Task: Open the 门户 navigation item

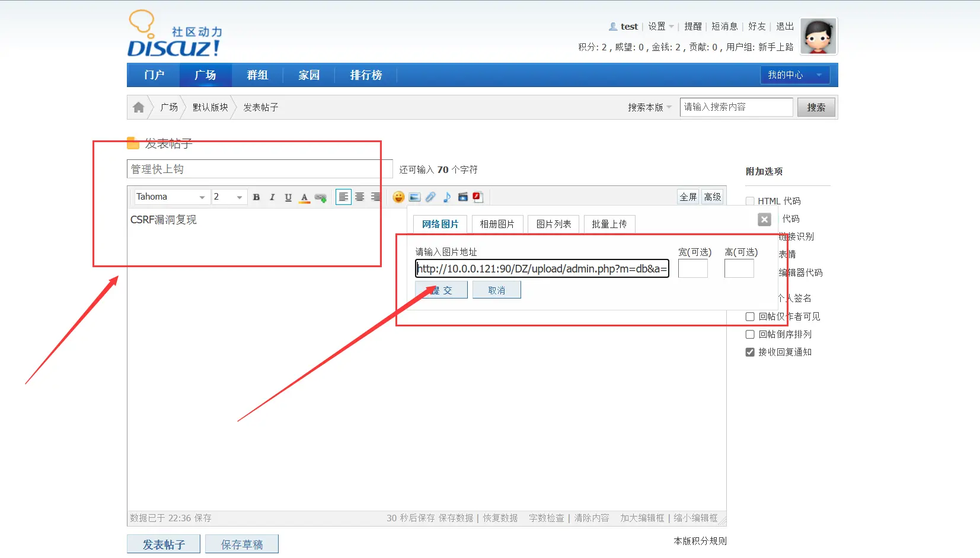Action: 154,75
